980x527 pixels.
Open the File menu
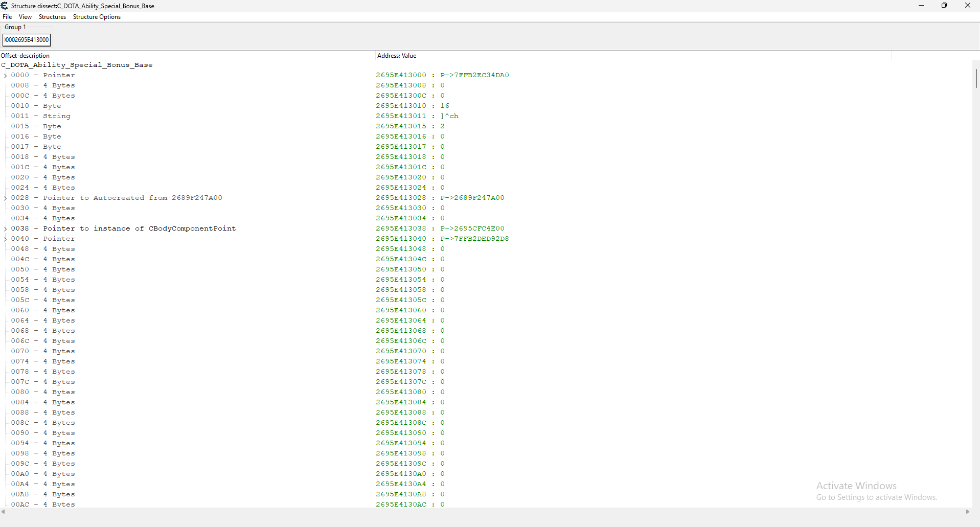click(7, 17)
